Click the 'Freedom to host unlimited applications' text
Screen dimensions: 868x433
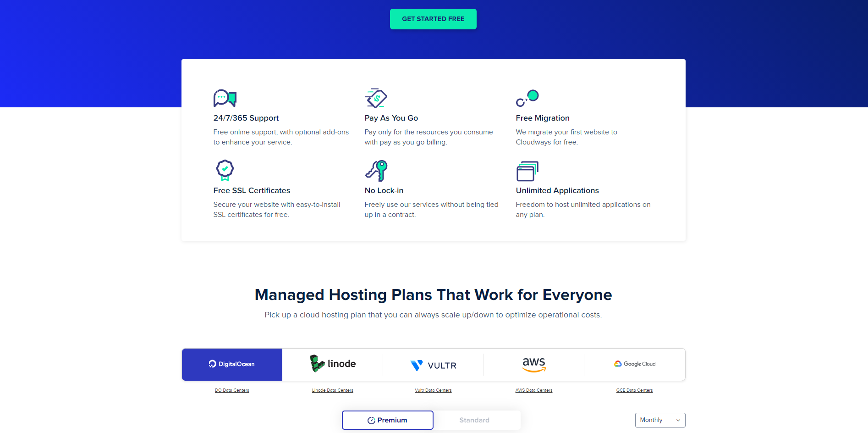(583, 210)
